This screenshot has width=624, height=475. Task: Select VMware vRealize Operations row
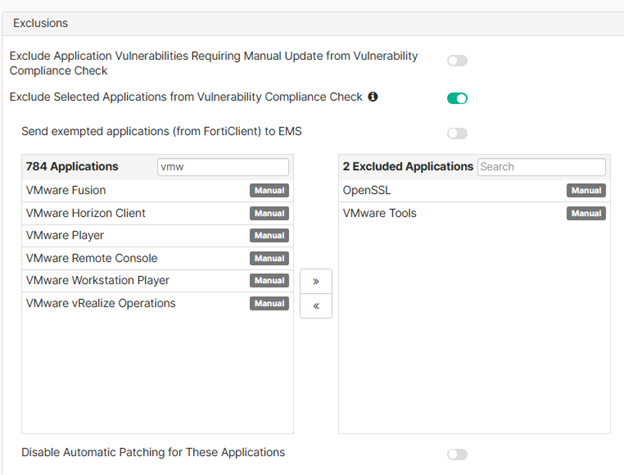pos(158,303)
